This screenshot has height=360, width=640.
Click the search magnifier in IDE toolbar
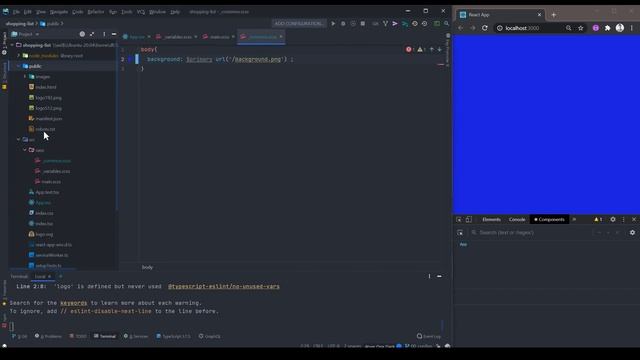446,24
